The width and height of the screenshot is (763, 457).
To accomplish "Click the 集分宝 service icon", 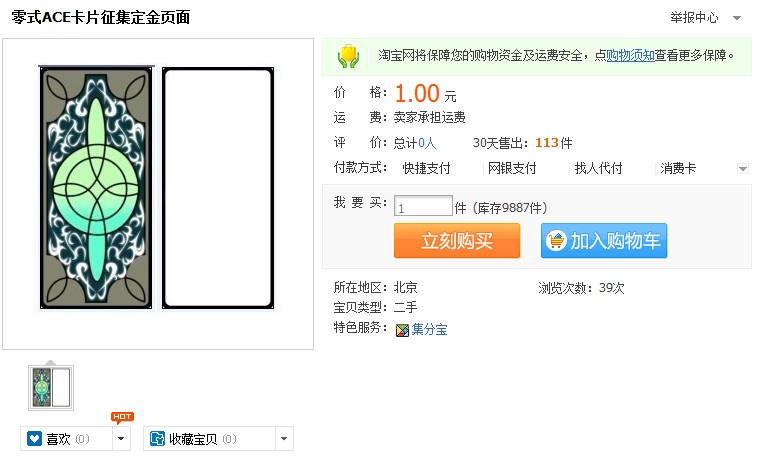I will pos(402,329).
